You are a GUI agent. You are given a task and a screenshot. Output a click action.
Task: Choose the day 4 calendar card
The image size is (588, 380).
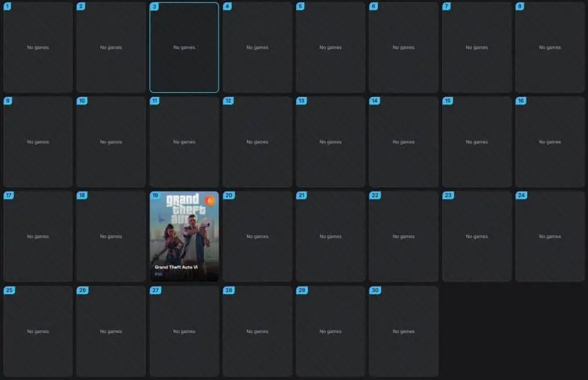(x=257, y=47)
